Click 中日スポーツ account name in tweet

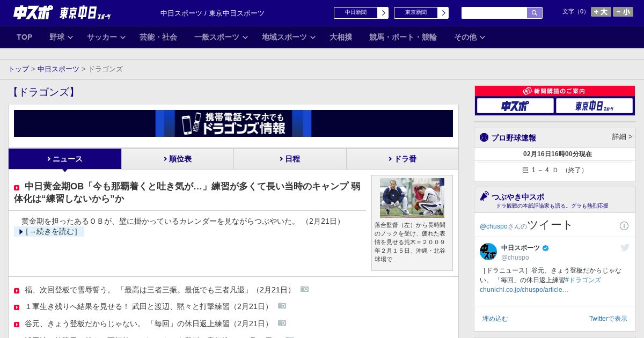521,248
